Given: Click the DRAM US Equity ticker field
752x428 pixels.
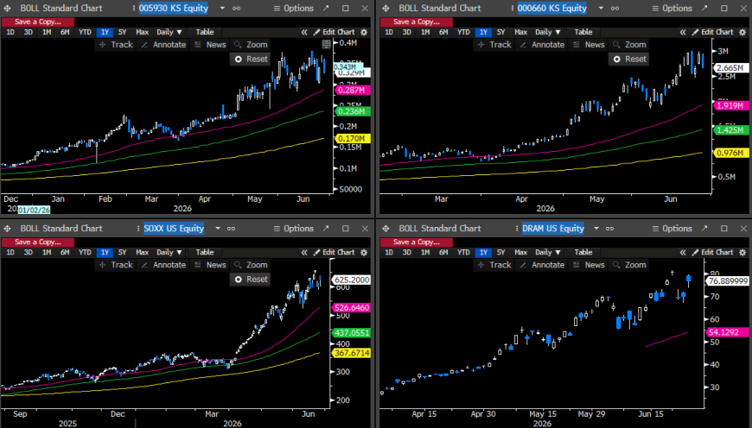Looking at the screenshot, I should tap(553, 228).
